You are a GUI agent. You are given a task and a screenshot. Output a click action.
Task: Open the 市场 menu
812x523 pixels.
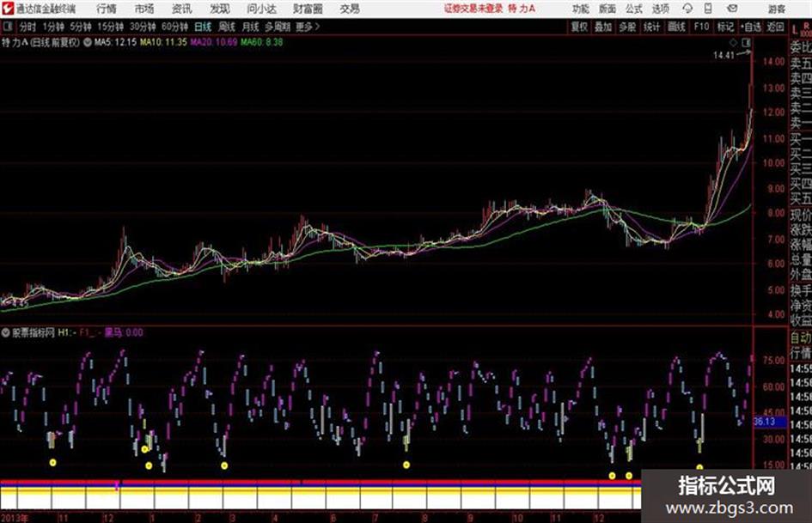coord(144,9)
